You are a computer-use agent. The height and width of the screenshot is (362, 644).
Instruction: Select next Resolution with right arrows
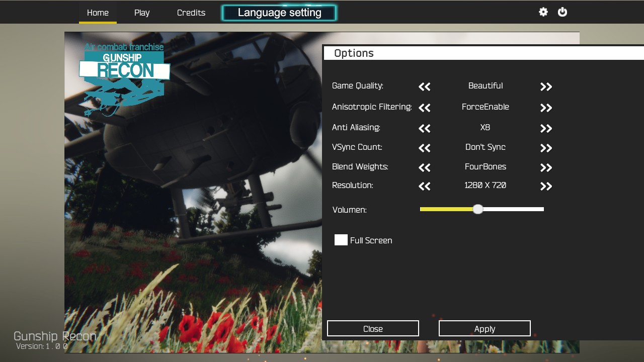(546, 187)
